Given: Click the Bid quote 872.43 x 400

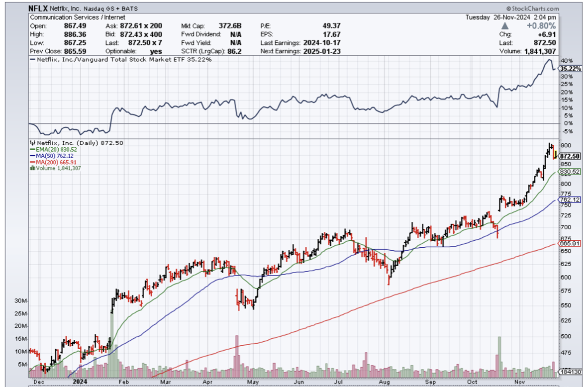Looking at the screenshot, I should click(x=141, y=34).
